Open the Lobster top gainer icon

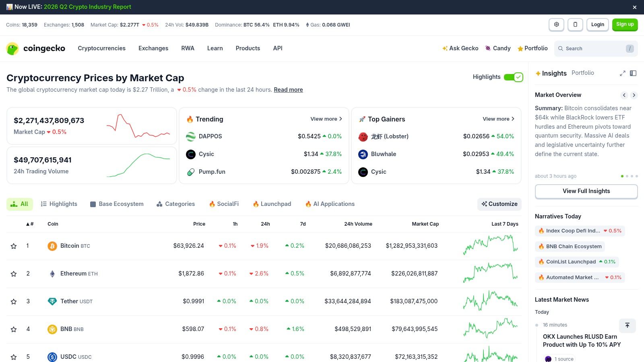tap(363, 137)
